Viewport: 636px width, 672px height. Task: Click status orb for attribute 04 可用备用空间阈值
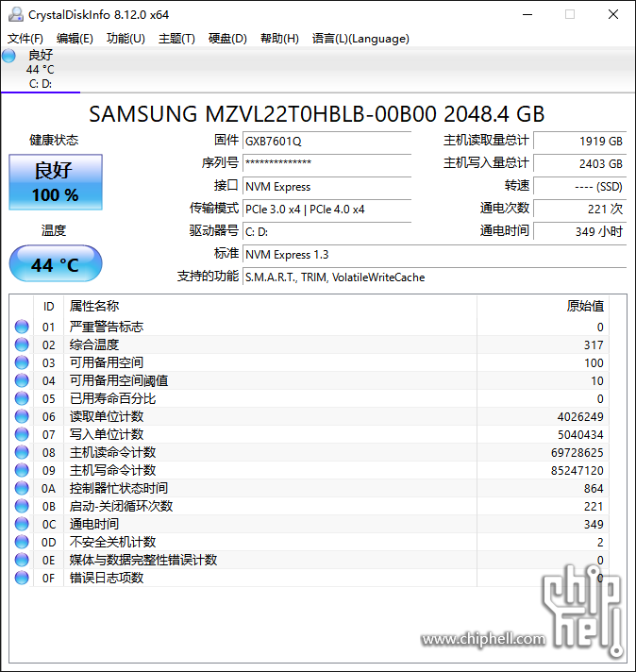[22, 380]
